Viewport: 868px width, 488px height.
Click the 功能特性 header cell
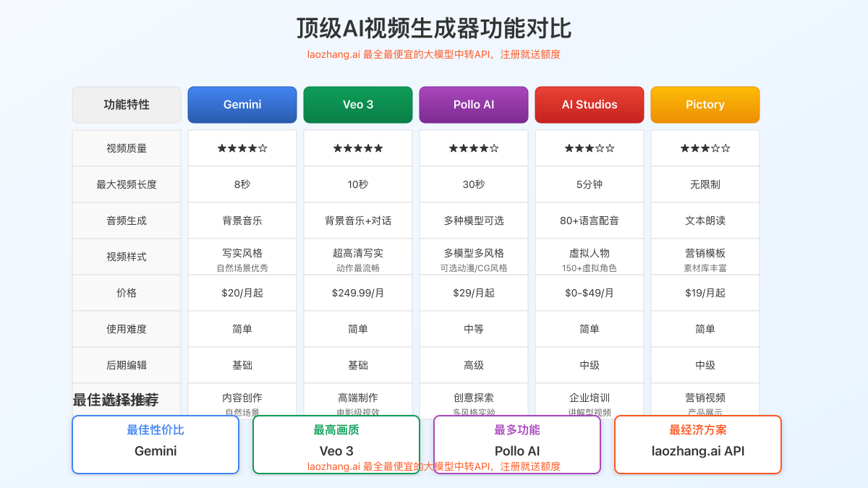pos(127,105)
